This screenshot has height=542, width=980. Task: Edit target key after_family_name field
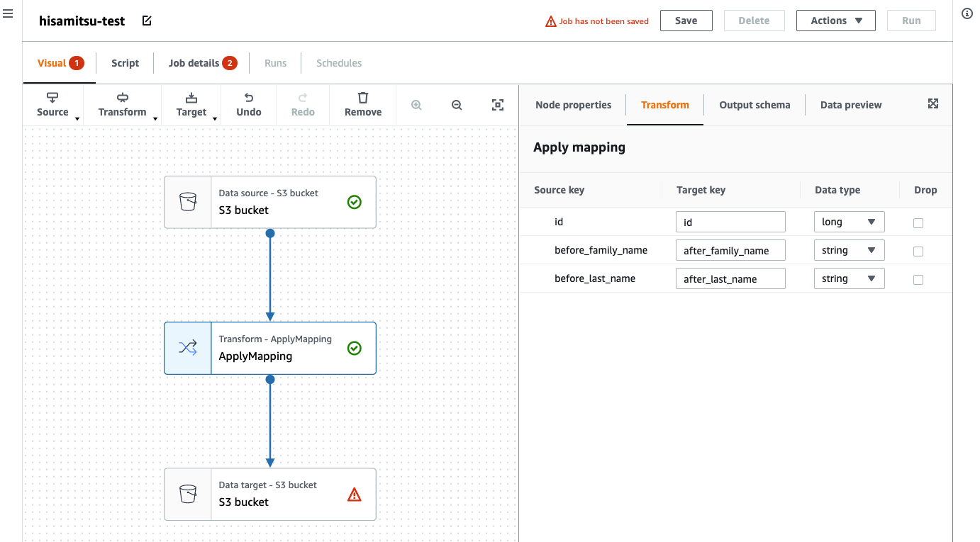tap(730, 250)
